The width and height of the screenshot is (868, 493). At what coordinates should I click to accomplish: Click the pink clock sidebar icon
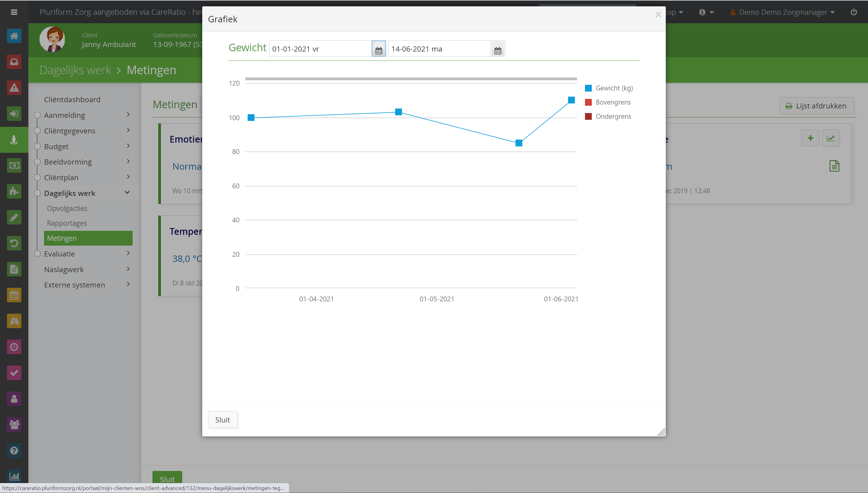pyautogui.click(x=14, y=347)
